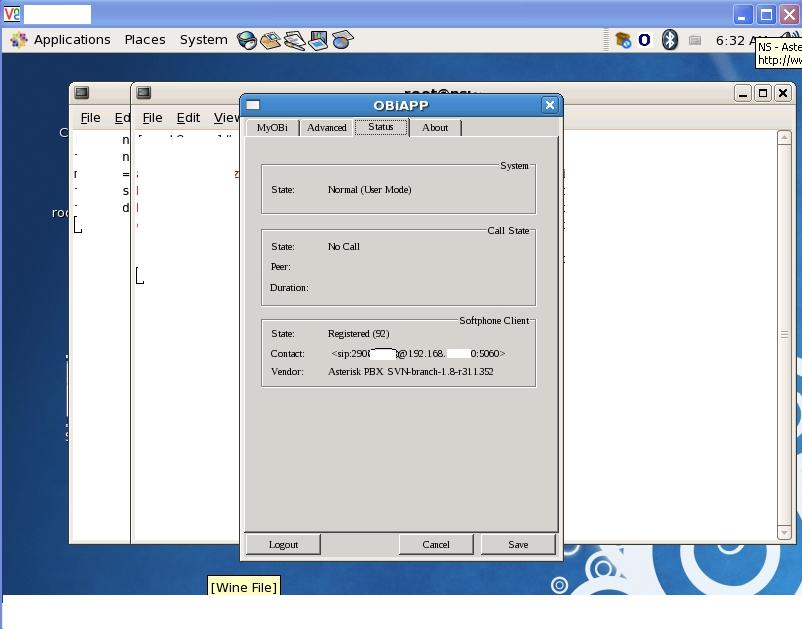Open the Places menu
This screenshot has width=802, height=629.
[x=145, y=39]
